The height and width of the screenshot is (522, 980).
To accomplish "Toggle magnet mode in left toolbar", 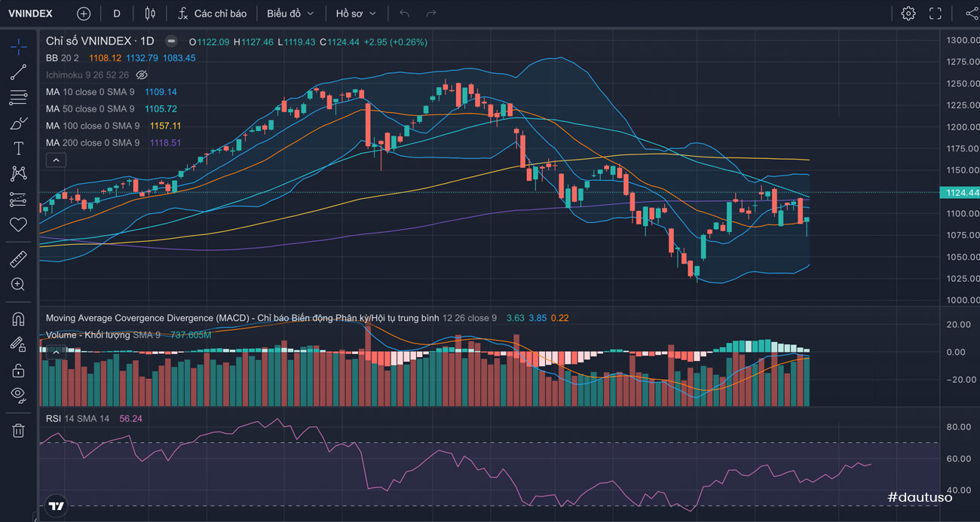I will pyautogui.click(x=18, y=319).
